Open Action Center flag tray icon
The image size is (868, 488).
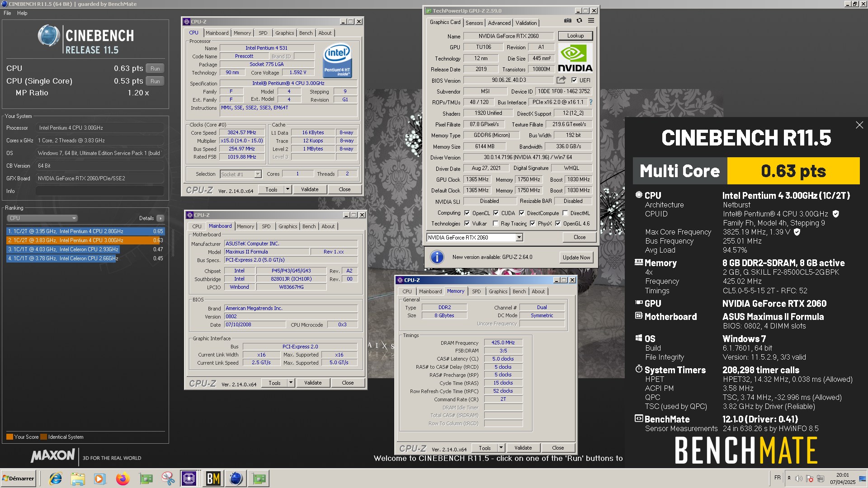[x=810, y=479]
